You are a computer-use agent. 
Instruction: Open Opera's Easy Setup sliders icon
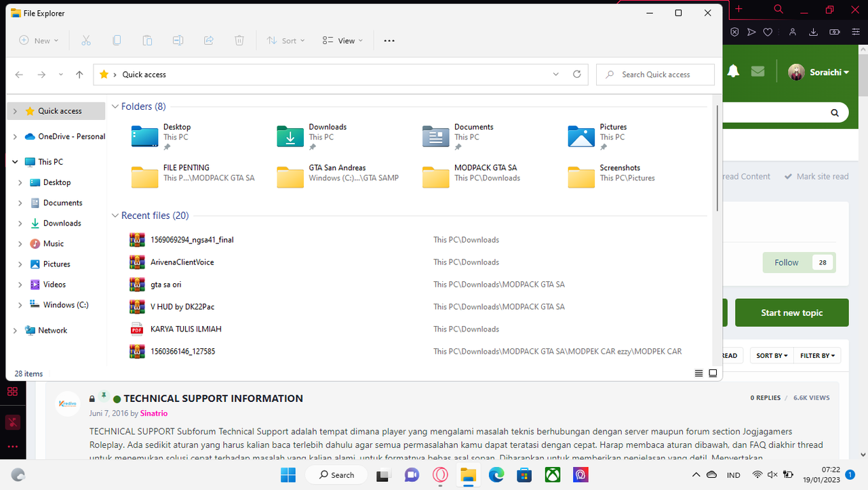(856, 32)
